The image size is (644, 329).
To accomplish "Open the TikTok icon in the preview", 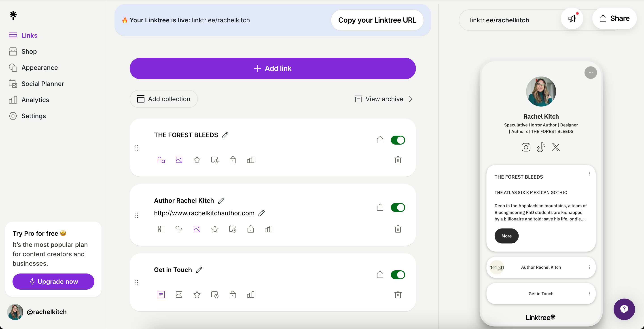I will pos(541,147).
